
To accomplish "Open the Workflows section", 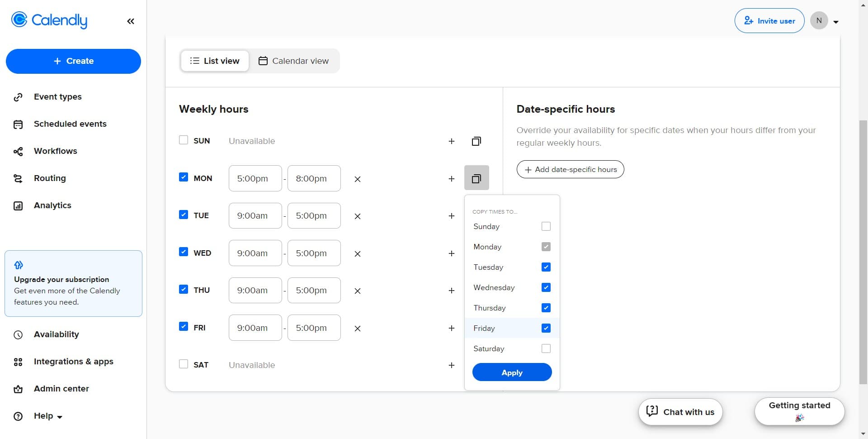I will [55, 151].
